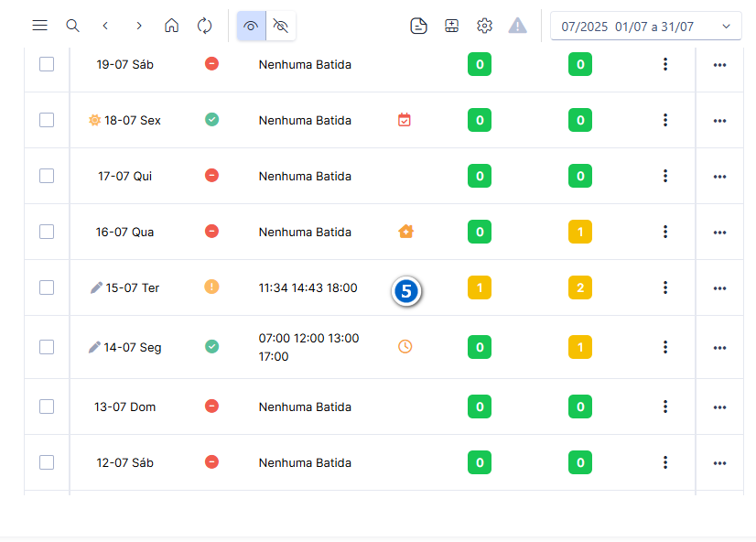Open vertical dots menu for 18-07 Sex
The image size is (756, 542).
coord(665,120)
